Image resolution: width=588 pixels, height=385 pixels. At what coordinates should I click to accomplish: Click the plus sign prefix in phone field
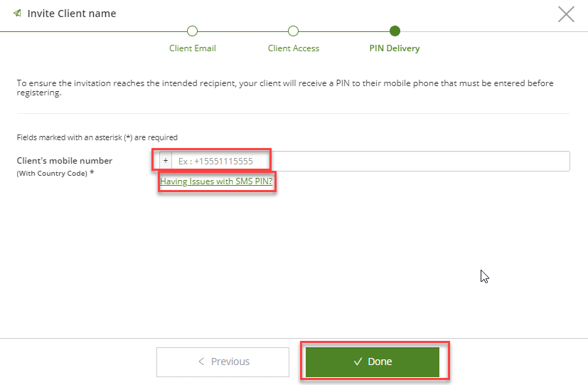click(x=166, y=161)
